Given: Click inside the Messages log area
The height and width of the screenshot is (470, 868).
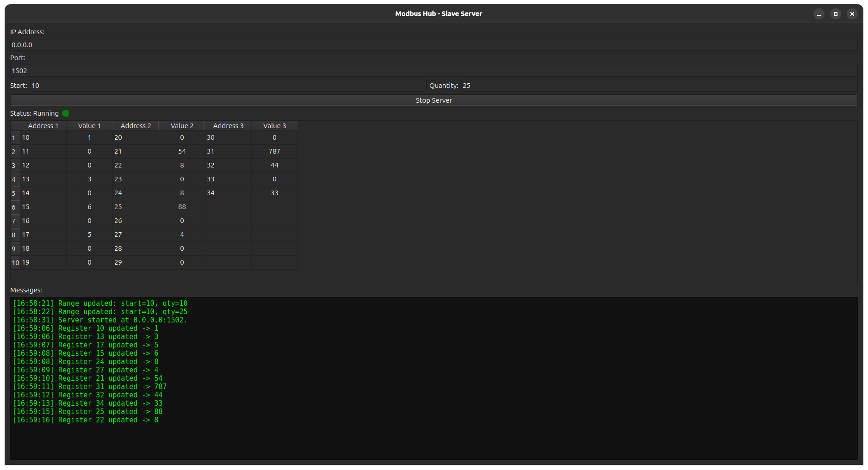Looking at the screenshot, I should tap(416, 370).
